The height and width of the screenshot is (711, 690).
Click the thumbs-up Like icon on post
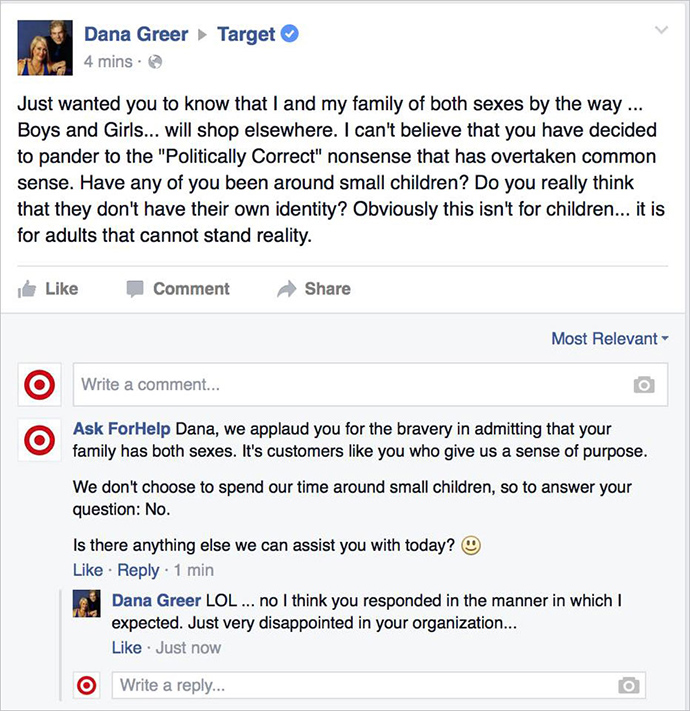(x=27, y=289)
